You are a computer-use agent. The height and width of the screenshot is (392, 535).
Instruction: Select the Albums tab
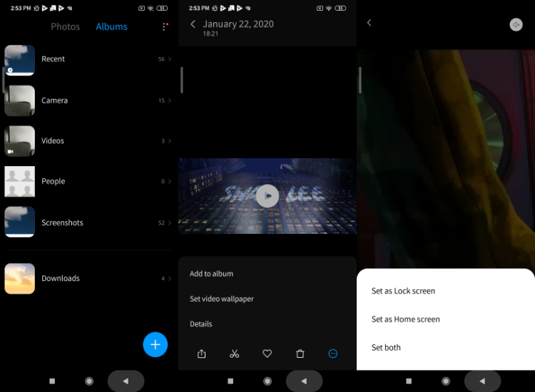pos(111,26)
